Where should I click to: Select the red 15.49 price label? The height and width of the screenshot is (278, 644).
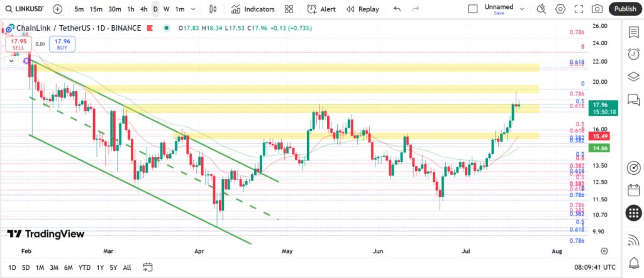pos(599,136)
